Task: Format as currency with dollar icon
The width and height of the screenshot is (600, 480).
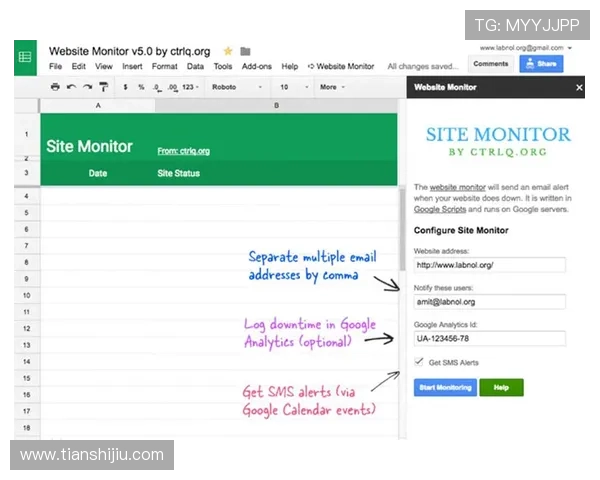Action: (x=125, y=87)
